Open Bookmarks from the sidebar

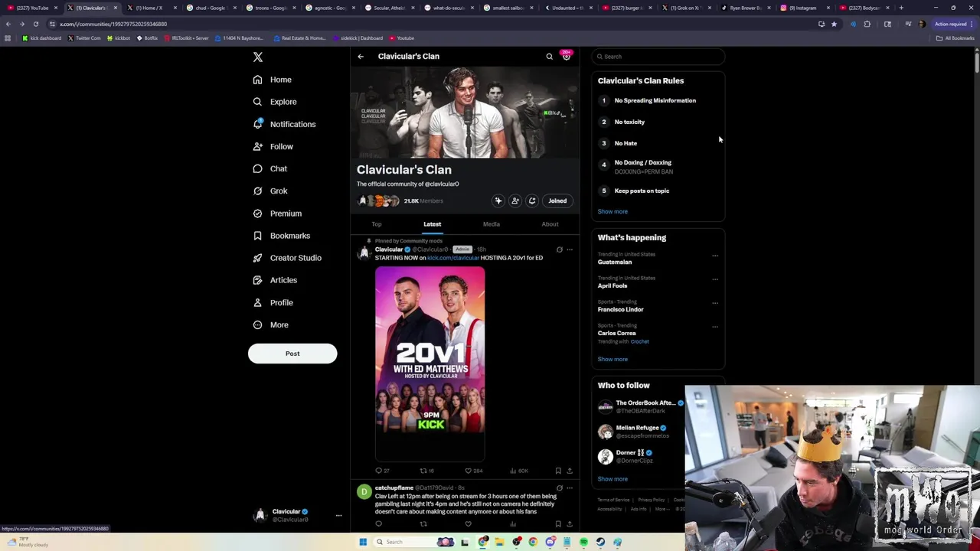281,236
